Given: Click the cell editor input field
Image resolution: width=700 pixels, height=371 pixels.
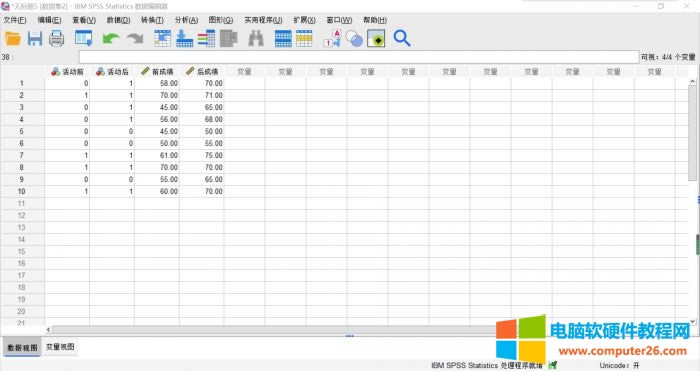Looking at the screenshot, I should tap(359, 57).
